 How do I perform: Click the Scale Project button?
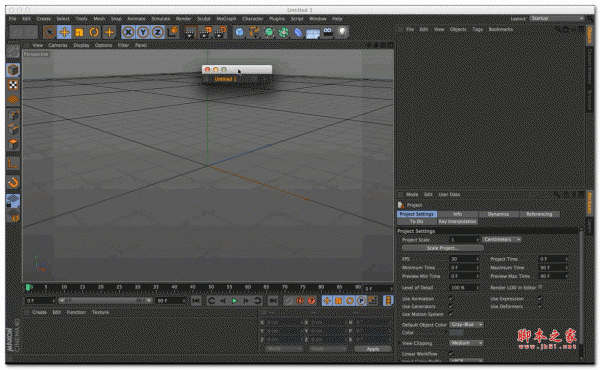(443, 248)
